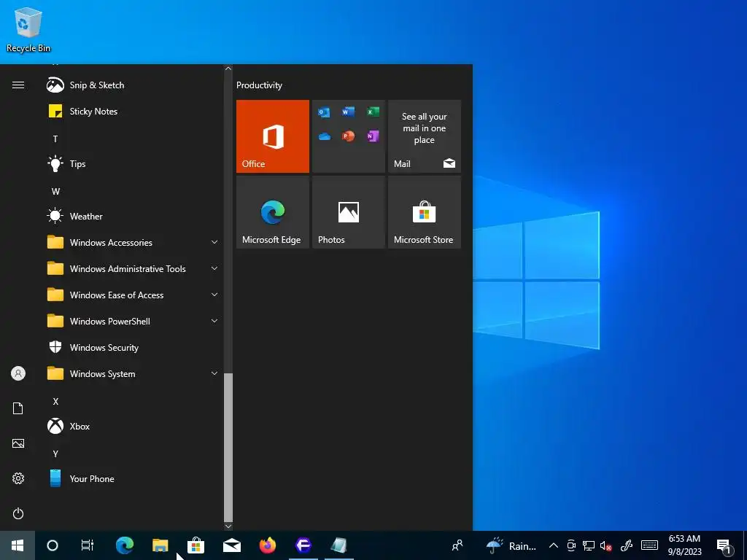Open Windows Security
The image size is (747, 560).
click(x=133, y=348)
